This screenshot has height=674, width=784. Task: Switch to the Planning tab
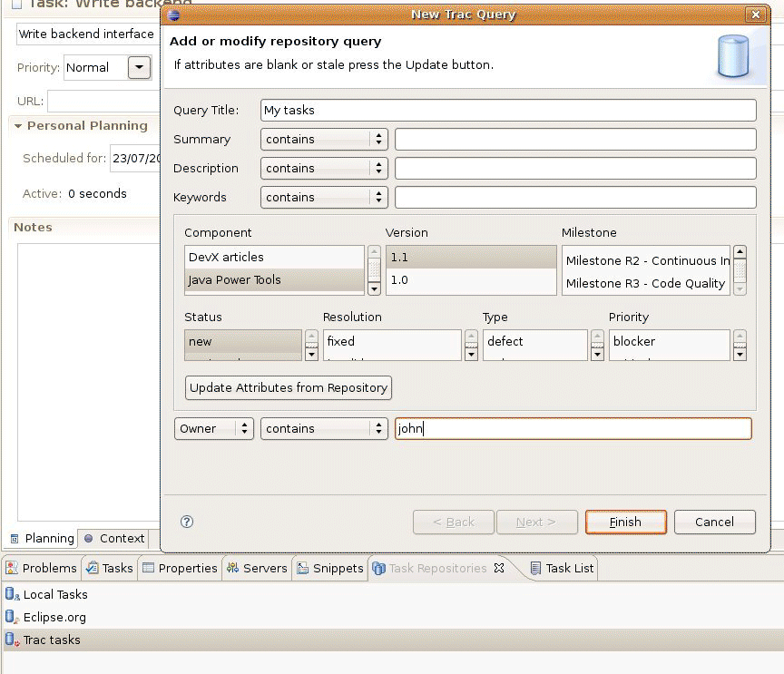42,539
